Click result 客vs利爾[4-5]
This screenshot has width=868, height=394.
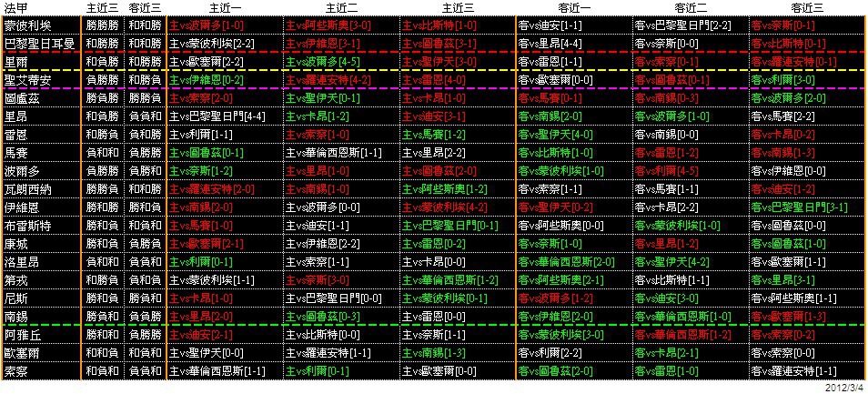tap(667, 172)
